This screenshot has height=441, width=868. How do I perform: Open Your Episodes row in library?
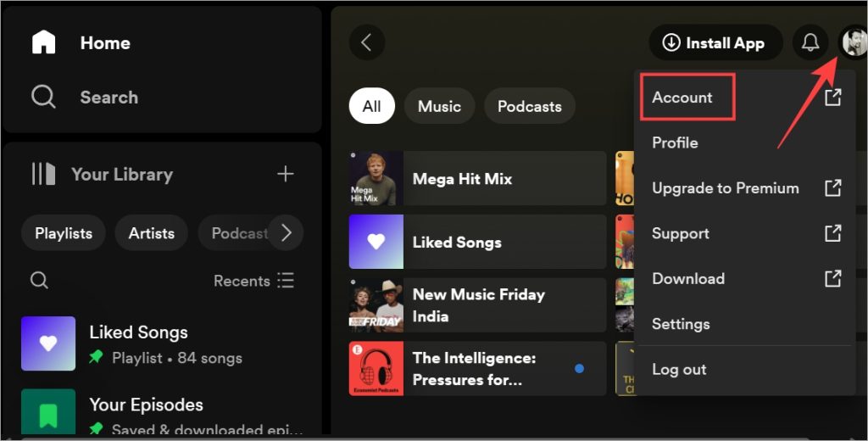(x=162, y=411)
